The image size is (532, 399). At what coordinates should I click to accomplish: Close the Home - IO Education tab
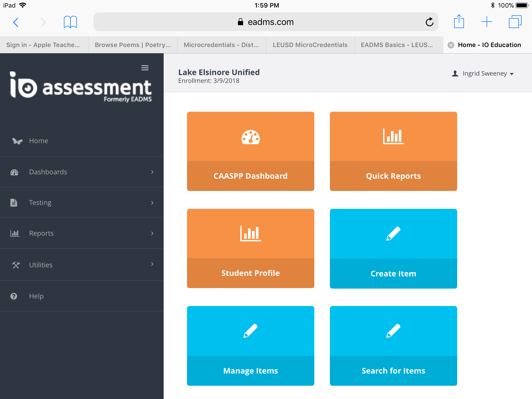click(x=451, y=45)
